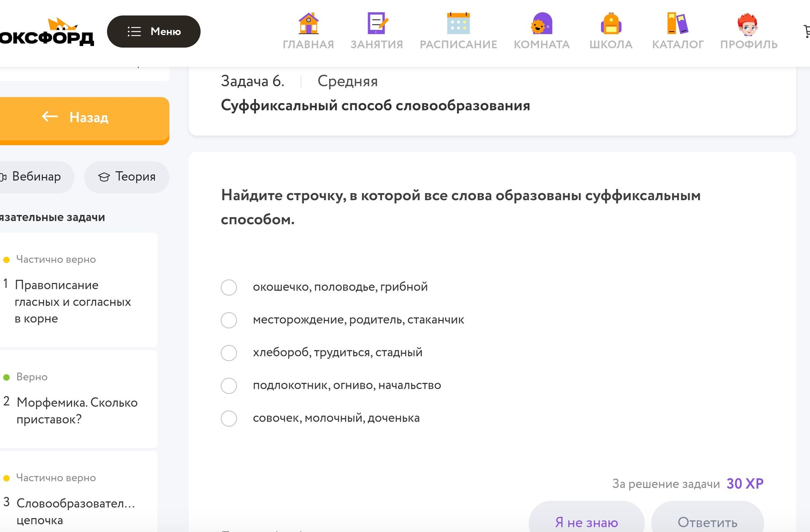
Task: Open the Меню hamburger button
Action: [x=154, y=32]
